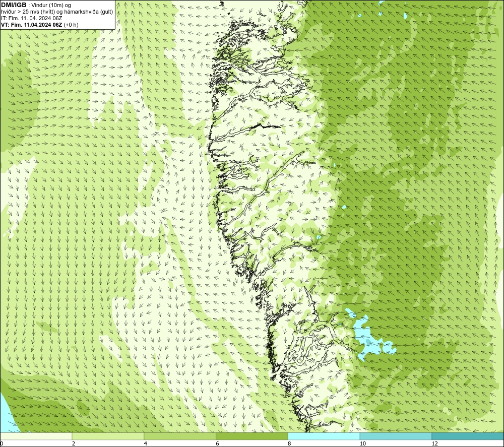Click the legend value 12
Viewport: 504px width, 447px height.
pos(434,444)
